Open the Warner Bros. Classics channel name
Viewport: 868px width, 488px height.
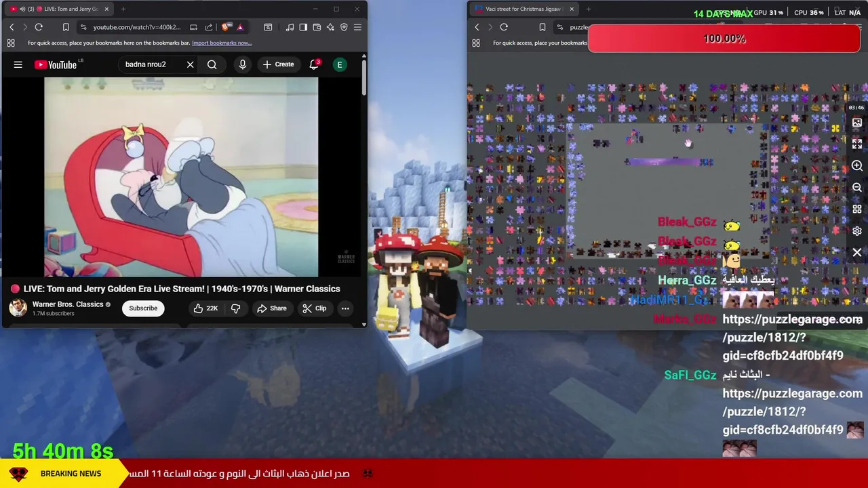(x=68, y=304)
